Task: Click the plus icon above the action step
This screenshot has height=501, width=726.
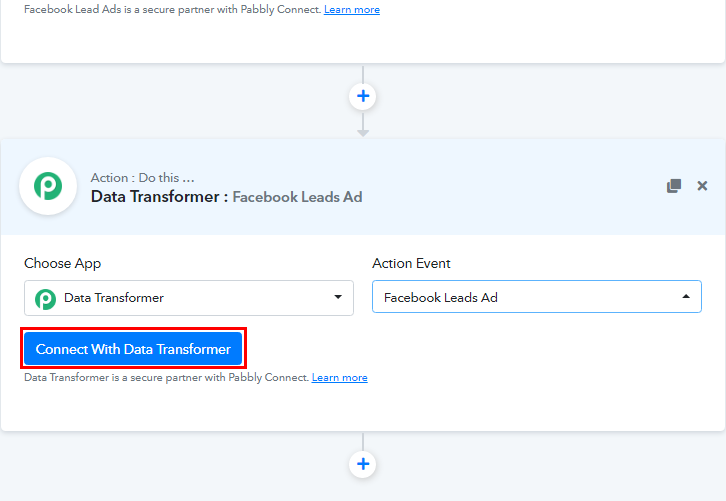Action: (363, 97)
